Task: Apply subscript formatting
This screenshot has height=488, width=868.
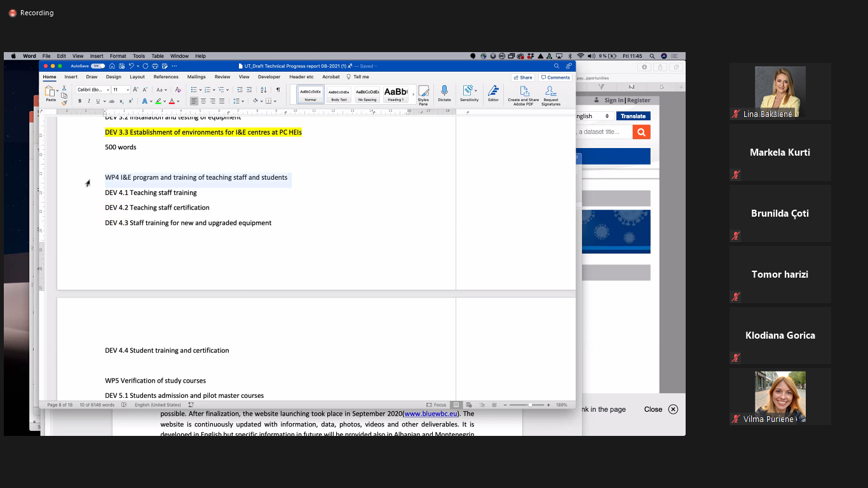Action: tap(121, 101)
